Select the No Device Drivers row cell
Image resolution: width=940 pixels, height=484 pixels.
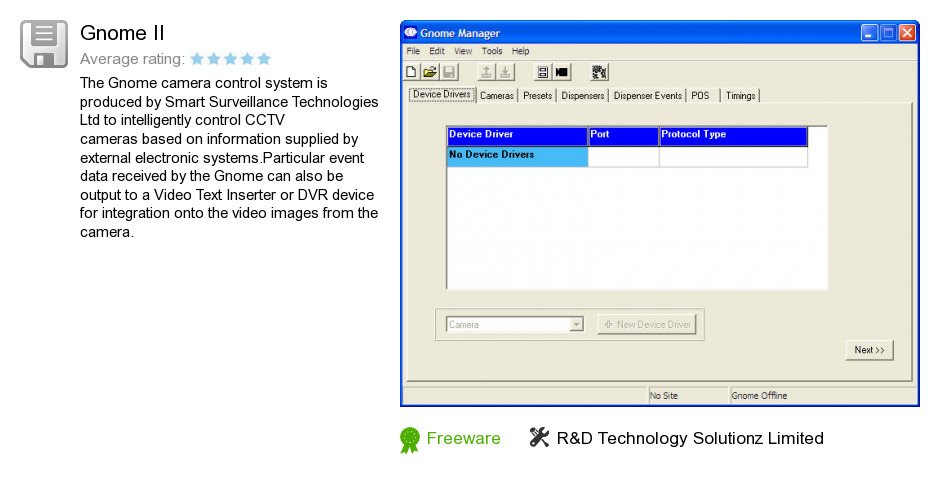click(x=517, y=156)
